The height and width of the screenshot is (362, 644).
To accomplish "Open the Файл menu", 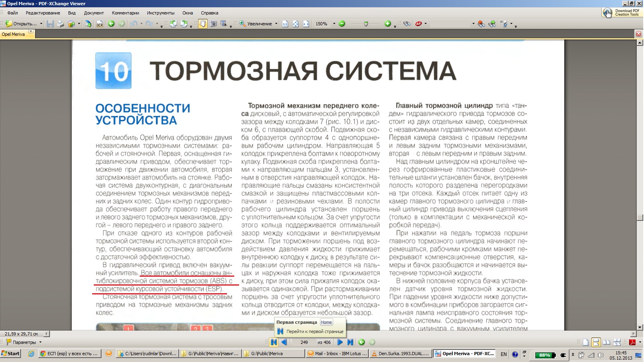I will coord(12,13).
